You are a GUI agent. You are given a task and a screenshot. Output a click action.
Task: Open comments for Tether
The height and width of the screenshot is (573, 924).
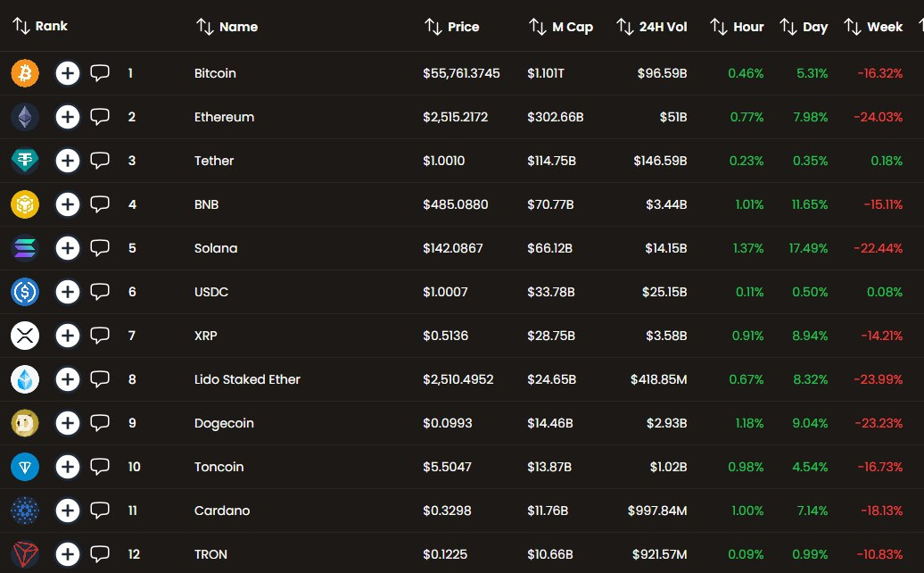tap(100, 161)
